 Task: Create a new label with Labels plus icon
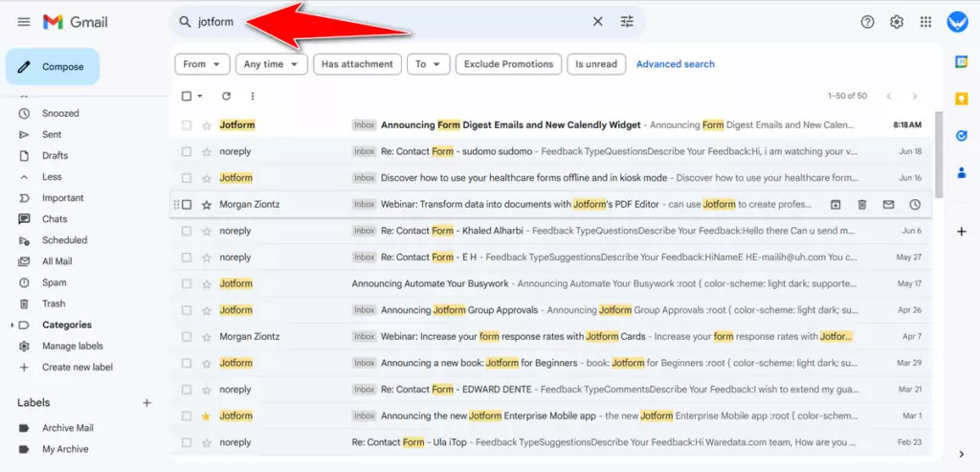pyautogui.click(x=146, y=403)
